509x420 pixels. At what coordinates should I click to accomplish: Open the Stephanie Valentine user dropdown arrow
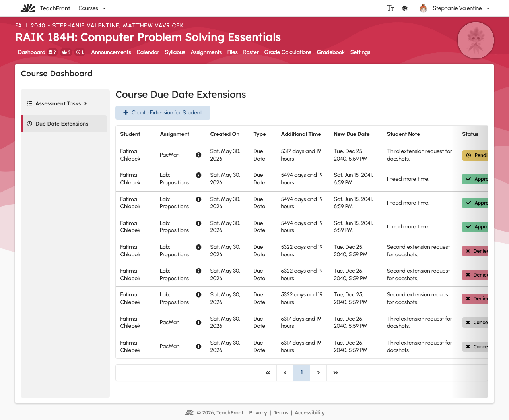[x=488, y=8]
